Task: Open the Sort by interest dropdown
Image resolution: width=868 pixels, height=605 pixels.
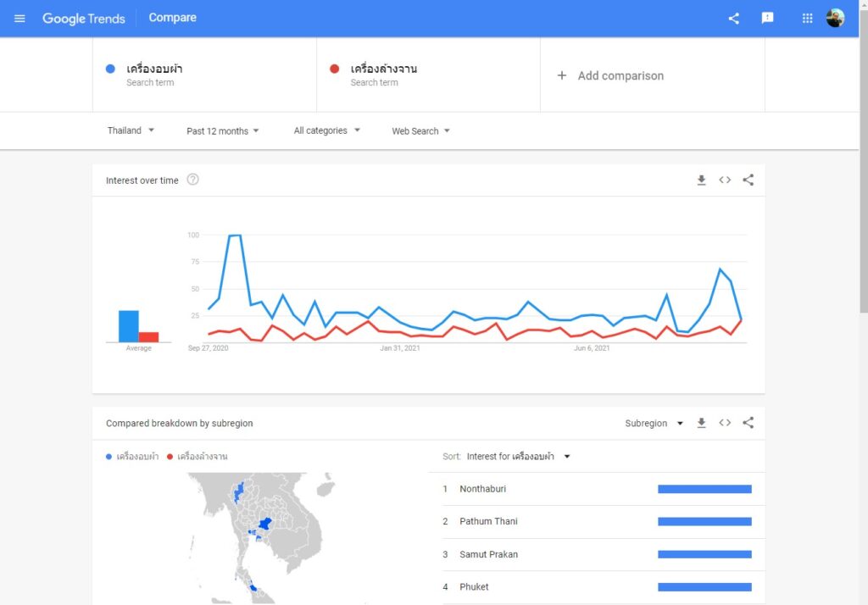Action: 518,457
